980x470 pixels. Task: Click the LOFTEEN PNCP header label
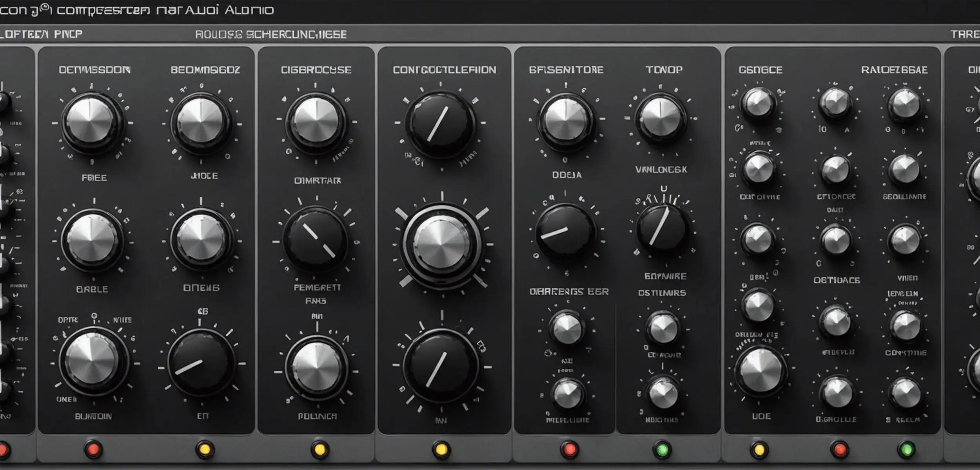[41, 34]
